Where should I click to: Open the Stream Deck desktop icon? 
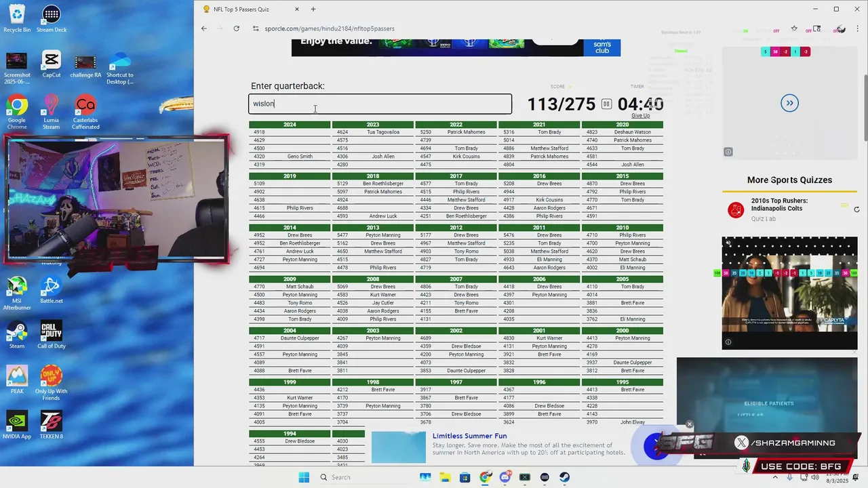click(51, 18)
